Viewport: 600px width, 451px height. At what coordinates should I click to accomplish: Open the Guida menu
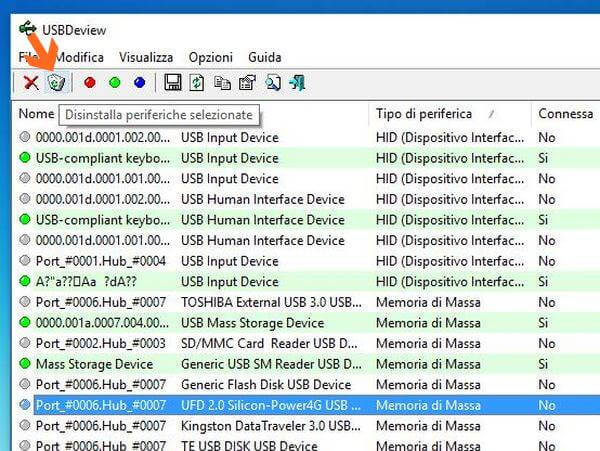pos(264,57)
